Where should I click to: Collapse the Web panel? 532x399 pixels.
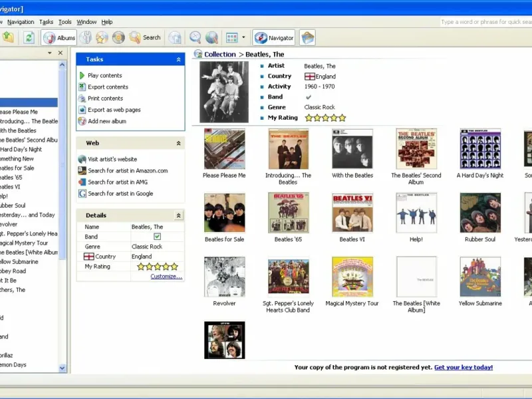[x=178, y=143]
